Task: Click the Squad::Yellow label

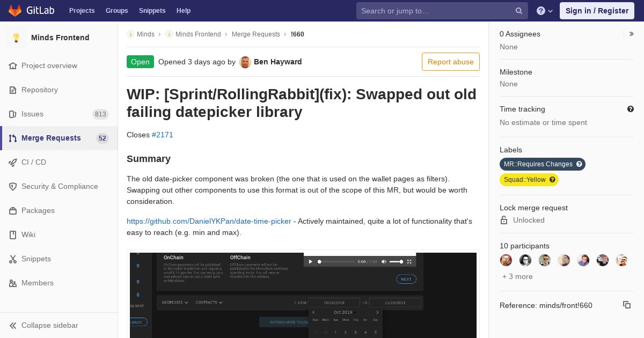Action: [525, 180]
